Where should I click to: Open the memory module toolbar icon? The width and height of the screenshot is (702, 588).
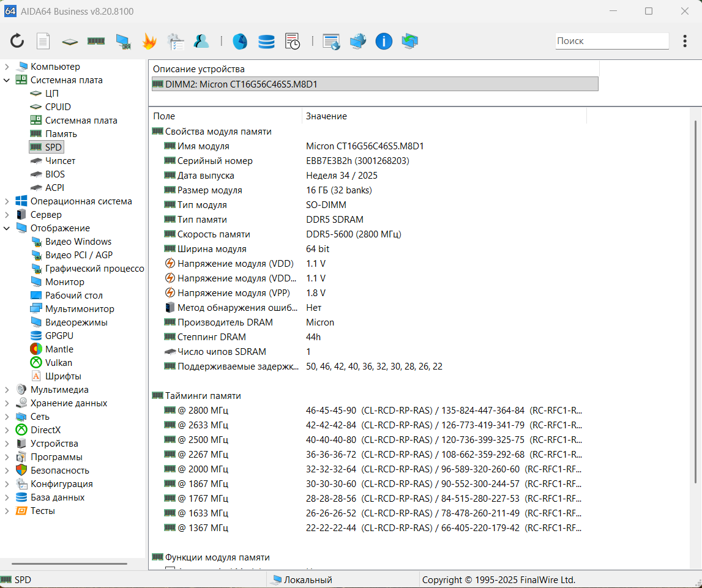tap(96, 41)
